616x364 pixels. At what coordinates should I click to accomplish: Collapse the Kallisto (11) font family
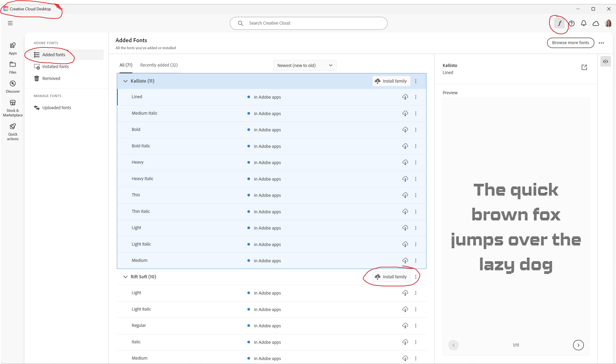click(x=125, y=81)
